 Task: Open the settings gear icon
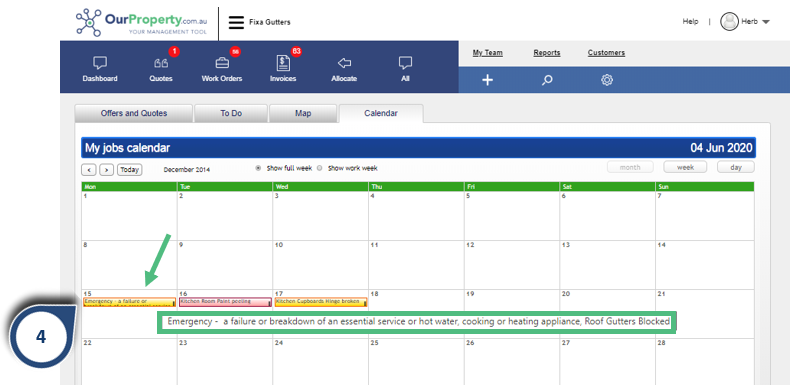607,80
